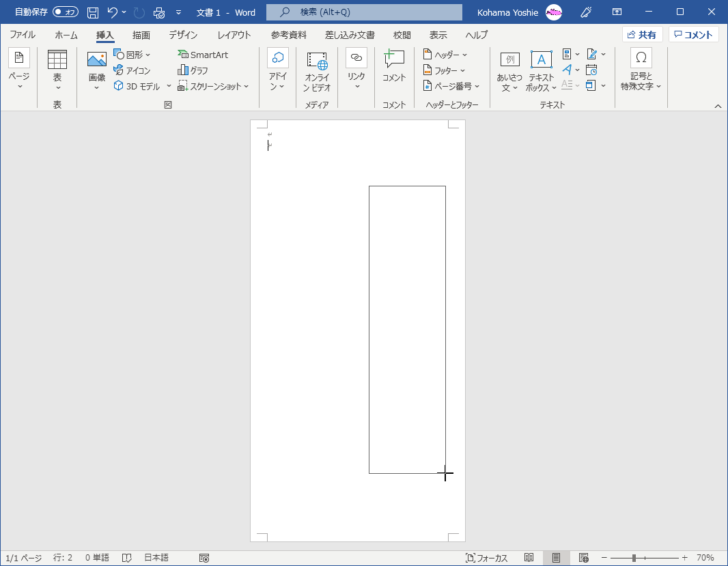Expand the ヘッダー dropdown
Screen dimensions: 728x566
tap(445, 55)
